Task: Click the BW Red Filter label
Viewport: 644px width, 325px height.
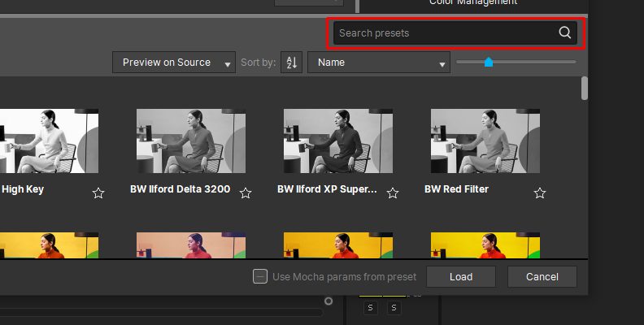Action: (x=456, y=189)
